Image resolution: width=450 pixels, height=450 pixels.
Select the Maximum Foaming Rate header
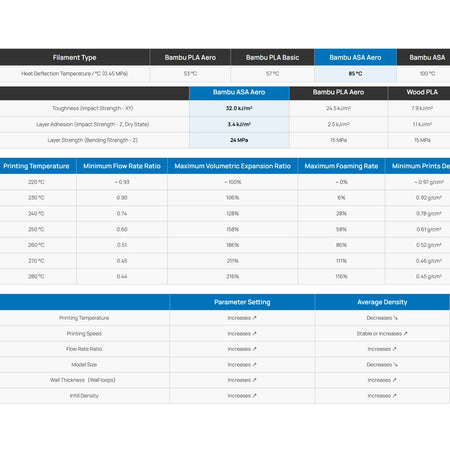341,166
